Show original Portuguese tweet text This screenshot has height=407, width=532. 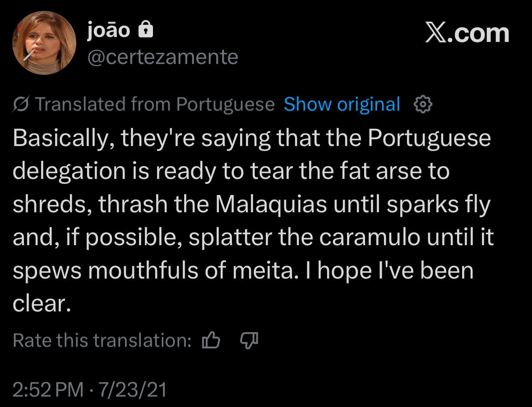[342, 105]
